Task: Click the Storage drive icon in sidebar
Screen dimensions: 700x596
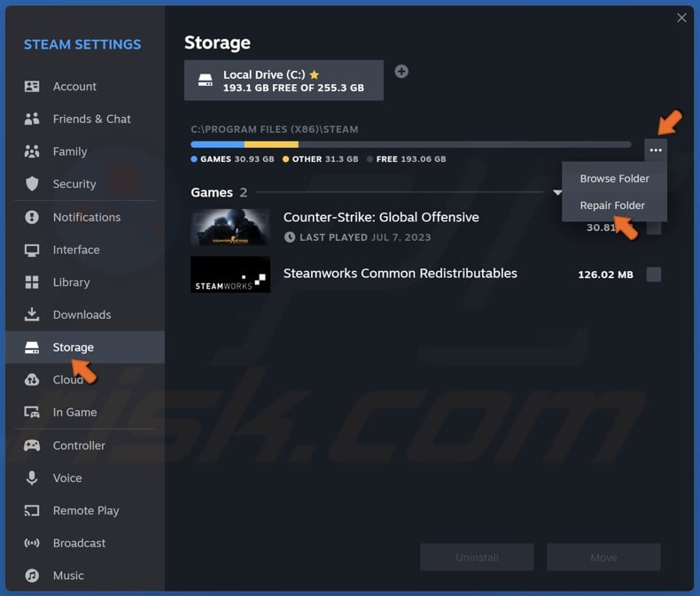Action: [x=32, y=347]
